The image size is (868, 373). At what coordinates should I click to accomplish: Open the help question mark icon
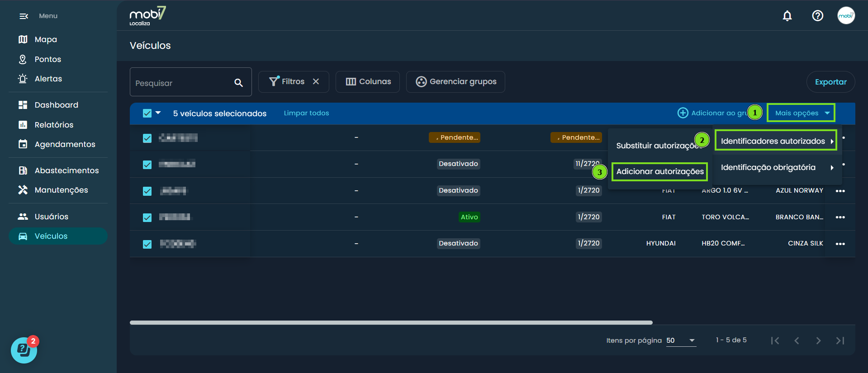click(817, 16)
